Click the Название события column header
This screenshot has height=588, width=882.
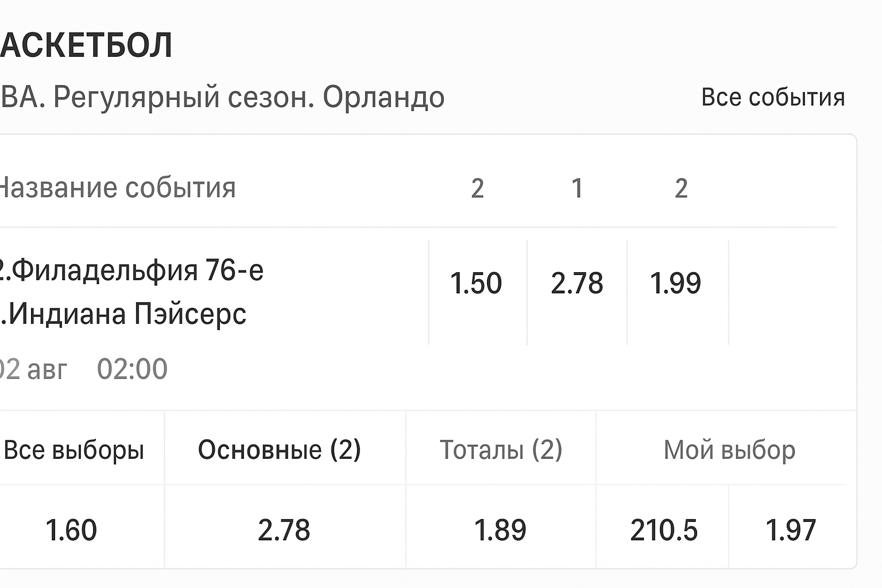[117, 188]
